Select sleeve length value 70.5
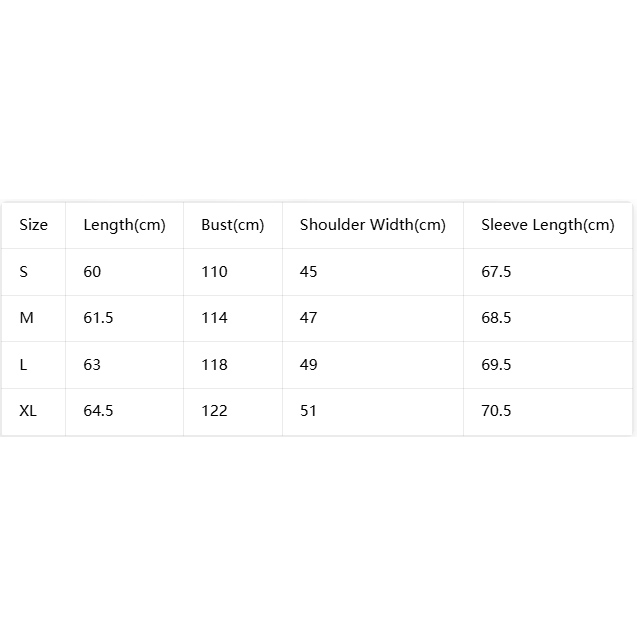 click(496, 411)
